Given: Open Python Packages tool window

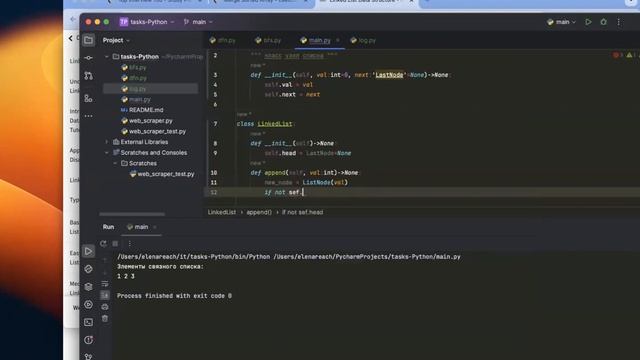Looking at the screenshot, I should 88,269.
